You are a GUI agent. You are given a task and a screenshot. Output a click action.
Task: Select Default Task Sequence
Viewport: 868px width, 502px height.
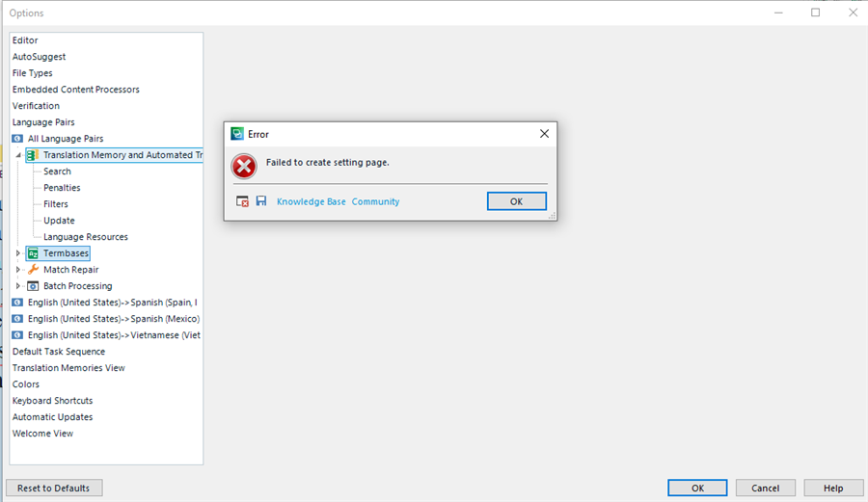click(x=59, y=352)
